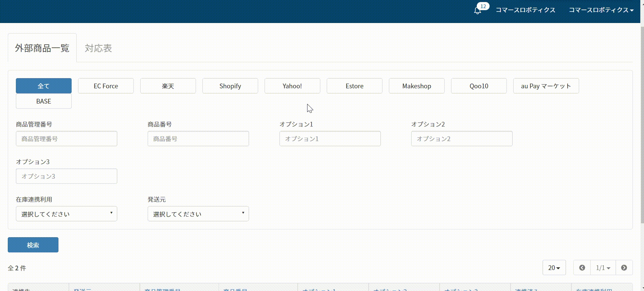The height and width of the screenshot is (291, 644).
Task: Focus the 商品番号 input field
Action: coord(198,139)
